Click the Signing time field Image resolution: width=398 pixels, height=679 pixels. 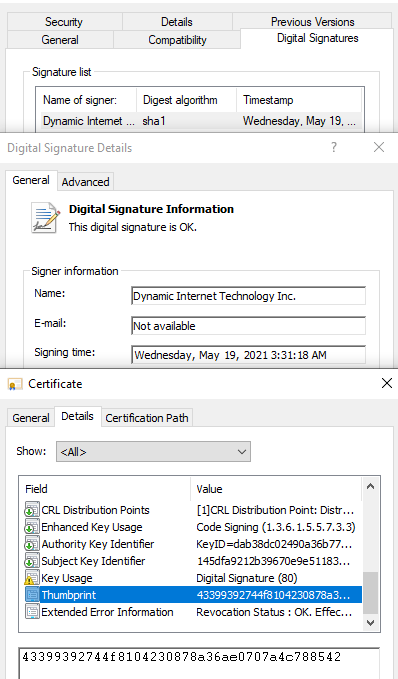point(249,355)
